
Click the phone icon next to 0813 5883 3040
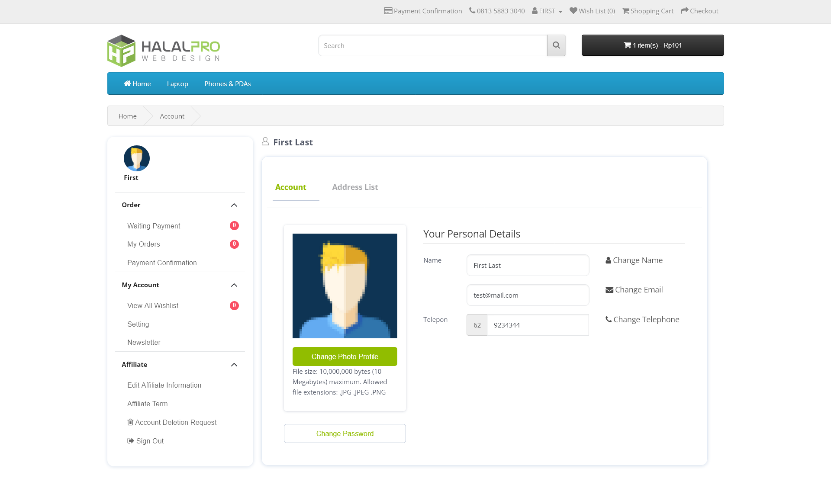coord(472,11)
